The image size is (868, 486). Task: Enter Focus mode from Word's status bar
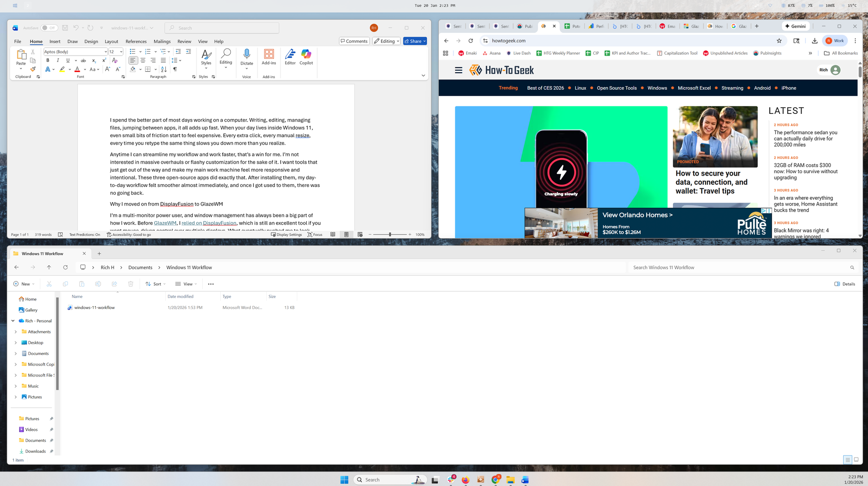point(315,234)
